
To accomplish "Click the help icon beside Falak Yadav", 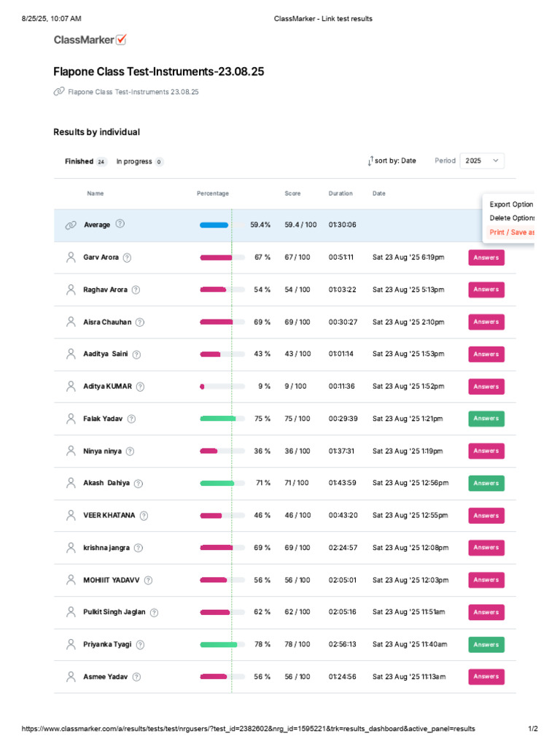I will click(x=131, y=419).
